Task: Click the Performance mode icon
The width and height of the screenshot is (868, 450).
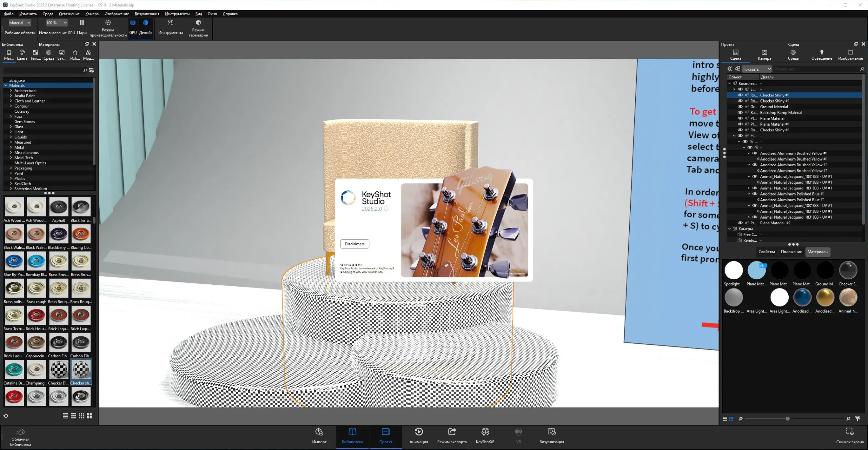Action: (108, 23)
